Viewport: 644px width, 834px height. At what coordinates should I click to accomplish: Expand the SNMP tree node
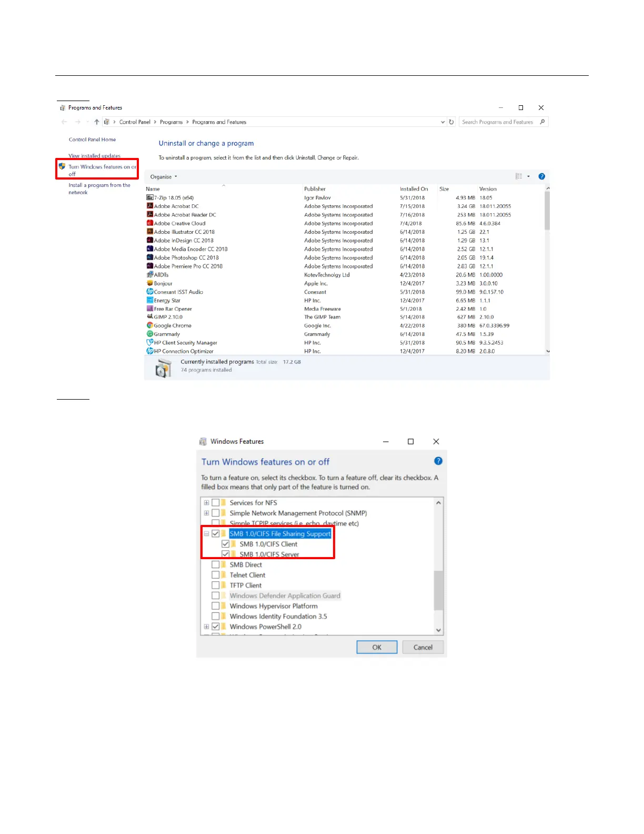[206, 513]
